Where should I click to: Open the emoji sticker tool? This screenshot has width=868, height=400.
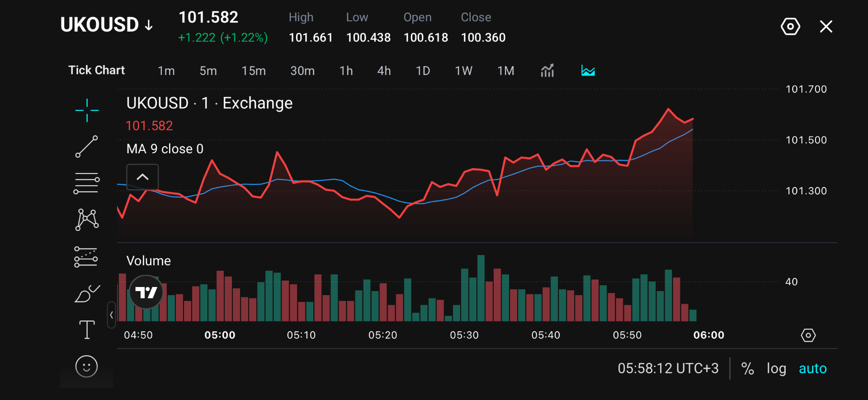pyautogui.click(x=86, y=367)
